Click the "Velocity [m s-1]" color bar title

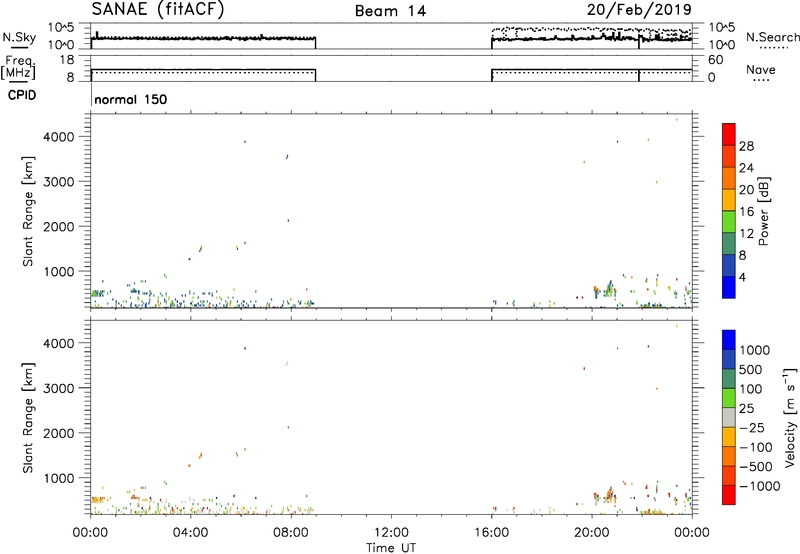click(790, 417)
